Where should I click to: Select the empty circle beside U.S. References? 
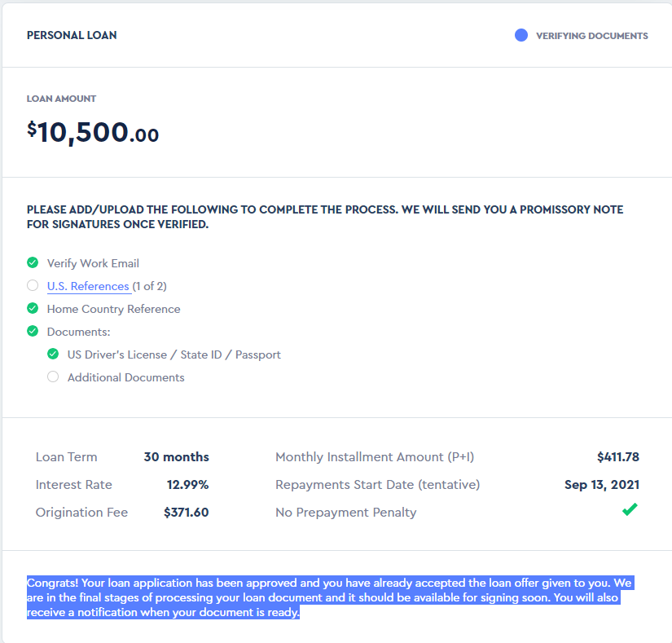33,285
